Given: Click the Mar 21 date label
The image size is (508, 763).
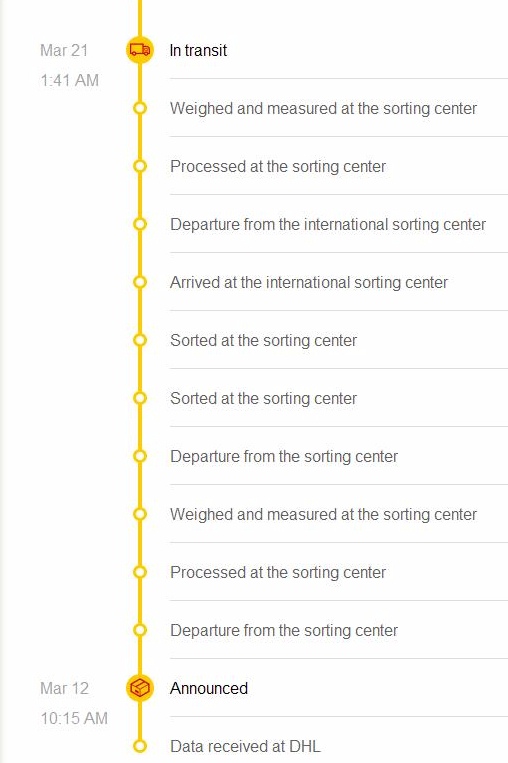Looking at the screenshot, I should (x=64, y=50).
